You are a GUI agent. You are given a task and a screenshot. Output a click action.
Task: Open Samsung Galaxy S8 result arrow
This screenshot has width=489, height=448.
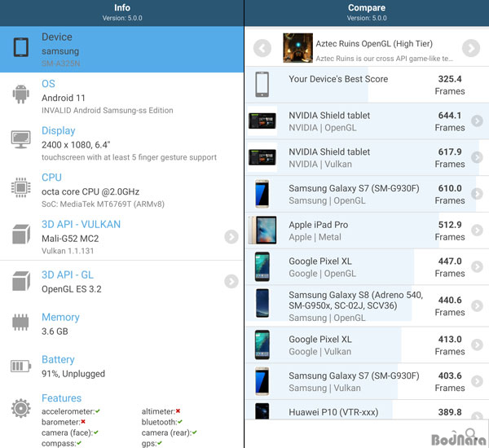pos(477,305)
